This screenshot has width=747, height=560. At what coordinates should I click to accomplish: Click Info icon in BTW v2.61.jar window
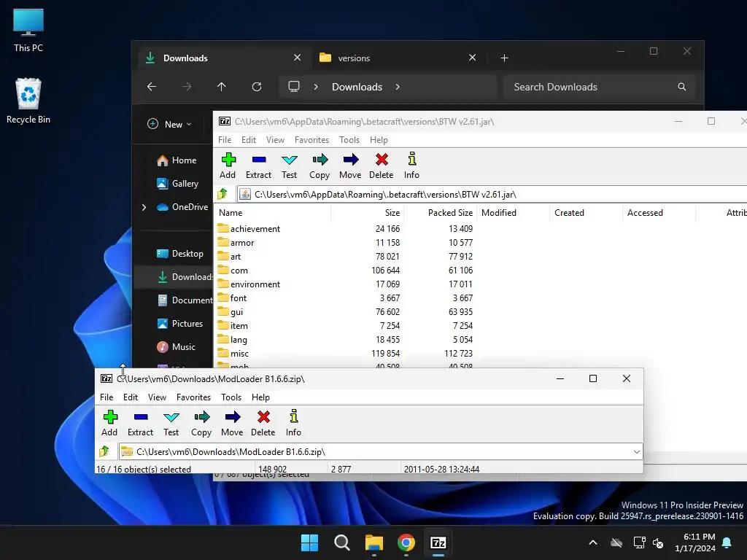click(411, 159)
